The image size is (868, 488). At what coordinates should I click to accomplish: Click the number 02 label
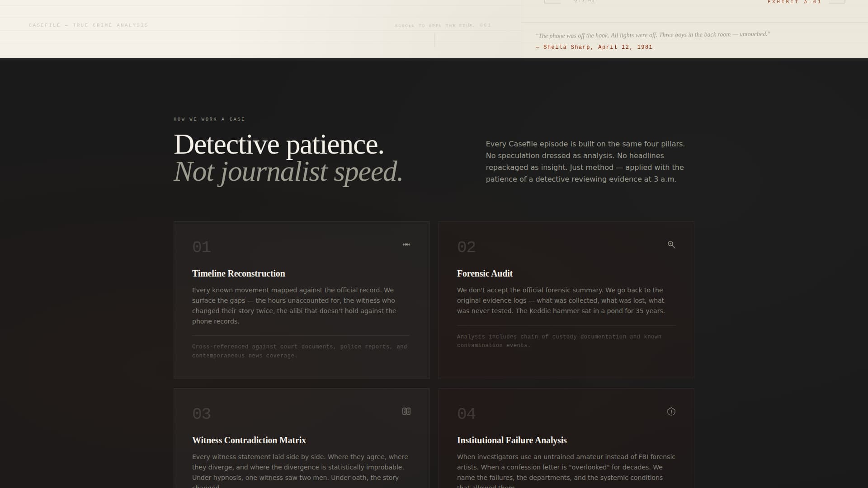(x=467, y=247)
